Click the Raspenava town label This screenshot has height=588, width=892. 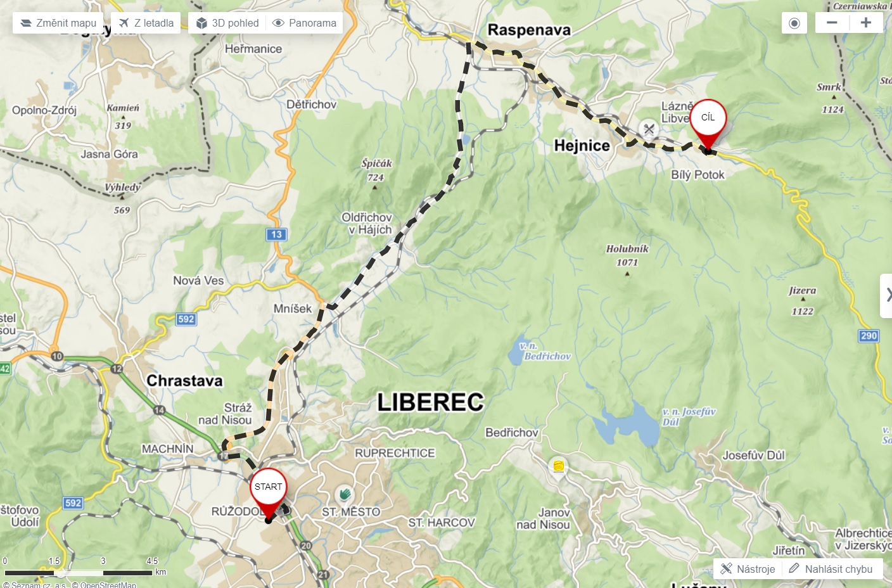click(x=529, y=30)
